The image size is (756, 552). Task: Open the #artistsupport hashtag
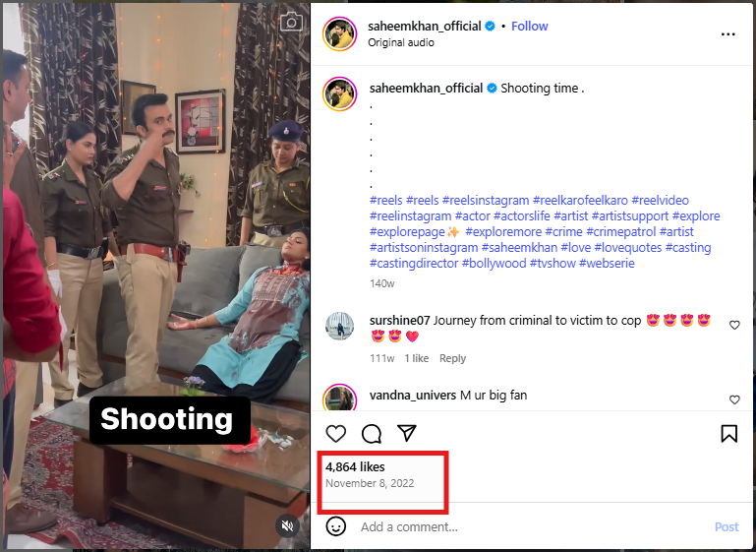(x=630, y=216)
